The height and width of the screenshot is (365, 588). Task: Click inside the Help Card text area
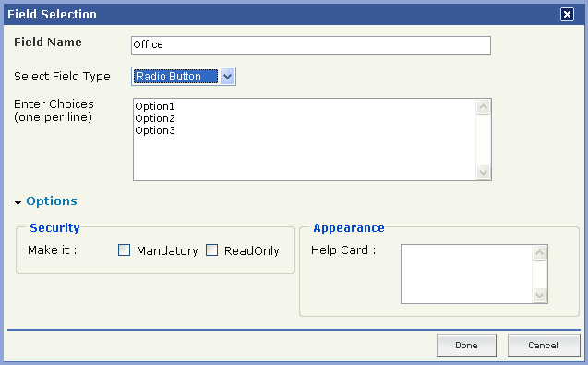(x=466, y=274)
